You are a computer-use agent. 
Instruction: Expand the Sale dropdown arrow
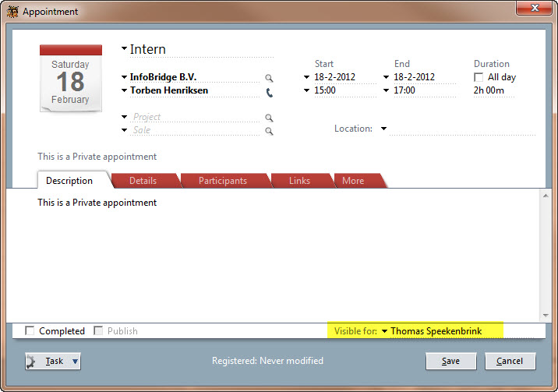[124, 130]
